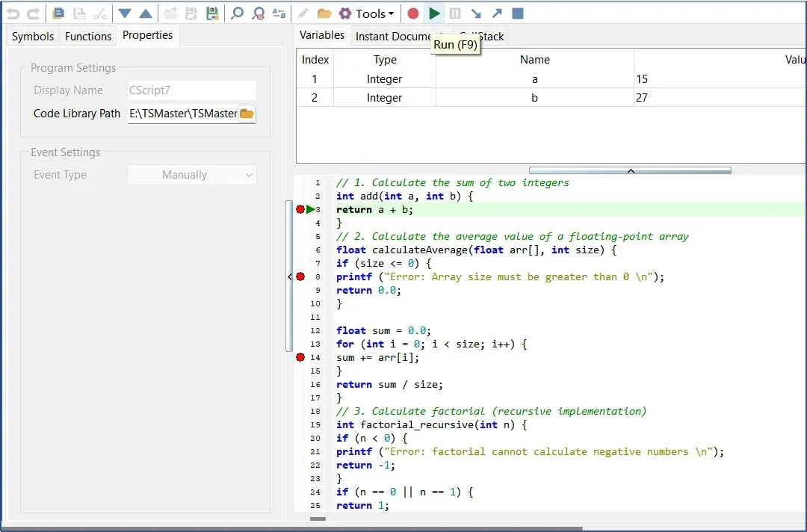Open the Event Type dropdown

click(191, 175)
